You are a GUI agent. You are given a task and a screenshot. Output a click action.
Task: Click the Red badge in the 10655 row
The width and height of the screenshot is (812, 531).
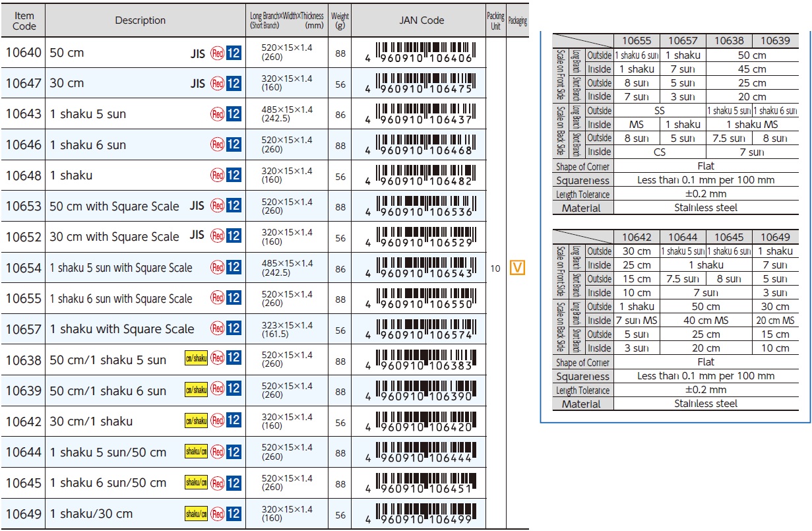217,298
